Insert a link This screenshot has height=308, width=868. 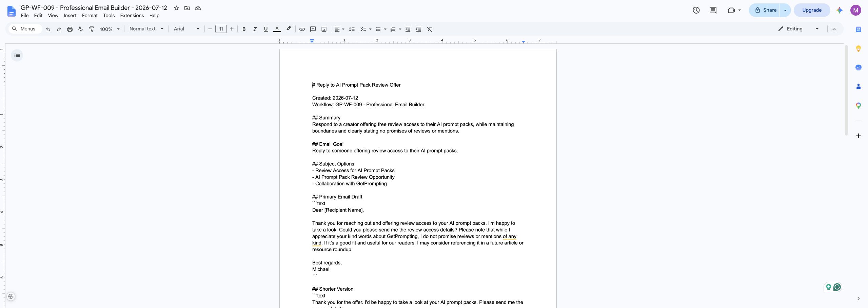click(302, 29)
